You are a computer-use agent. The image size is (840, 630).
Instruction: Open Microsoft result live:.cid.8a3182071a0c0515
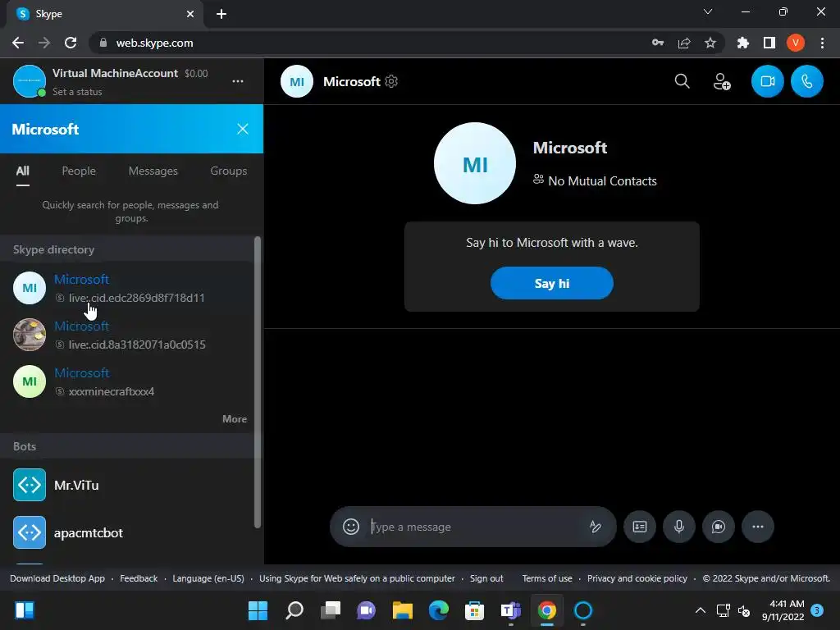click(127, 335)
